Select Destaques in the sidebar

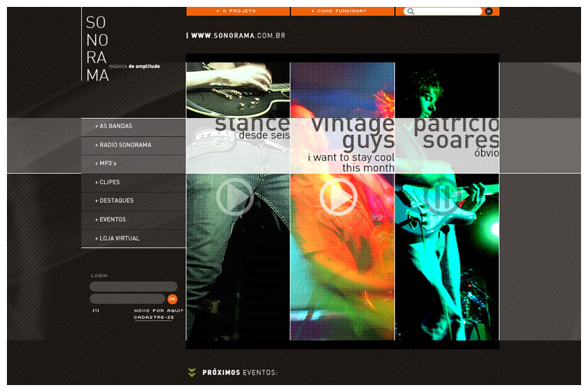[x=133, y=201]
